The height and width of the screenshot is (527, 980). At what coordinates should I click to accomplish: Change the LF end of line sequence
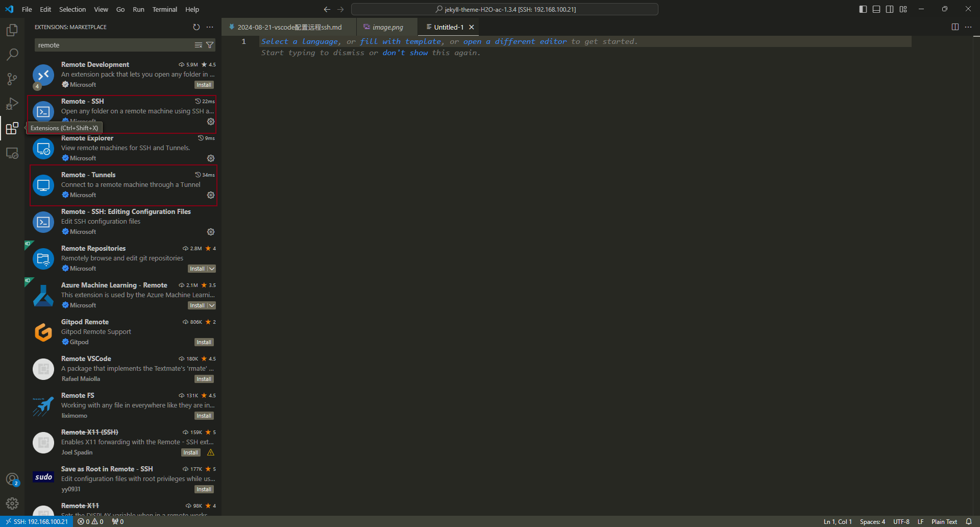tap(920, 521)
